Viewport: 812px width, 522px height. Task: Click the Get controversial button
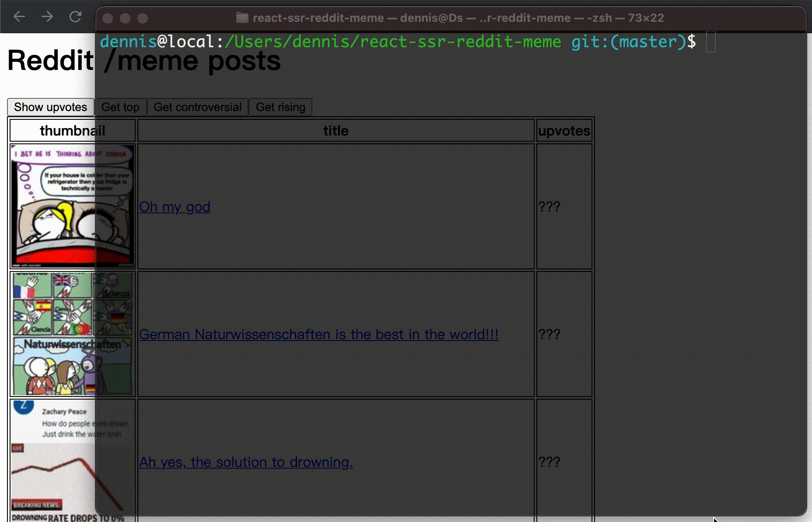click(197, 107)
